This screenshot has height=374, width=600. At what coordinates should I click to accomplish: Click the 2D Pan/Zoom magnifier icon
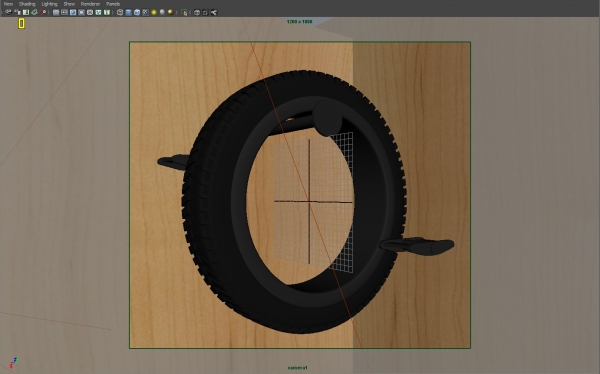[x=43, y=12]
